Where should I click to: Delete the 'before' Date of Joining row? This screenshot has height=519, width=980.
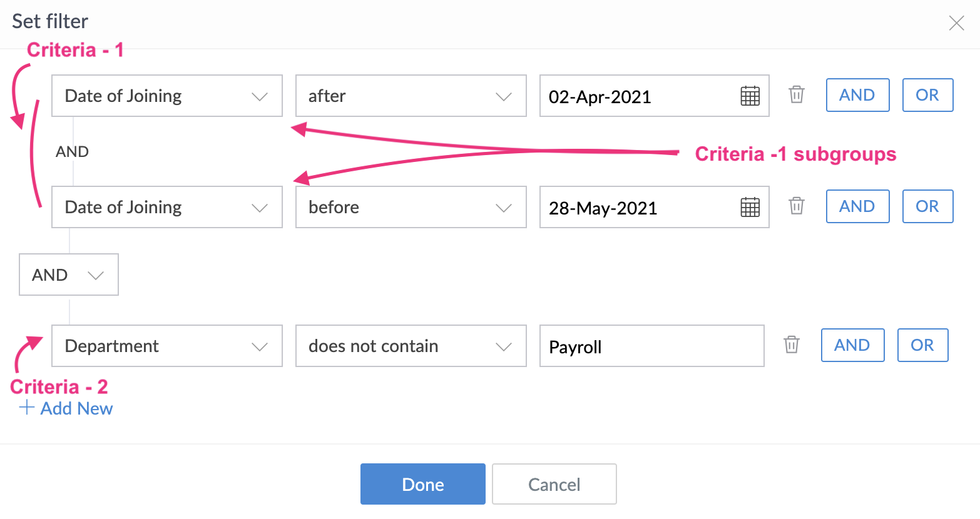[796, 206]
